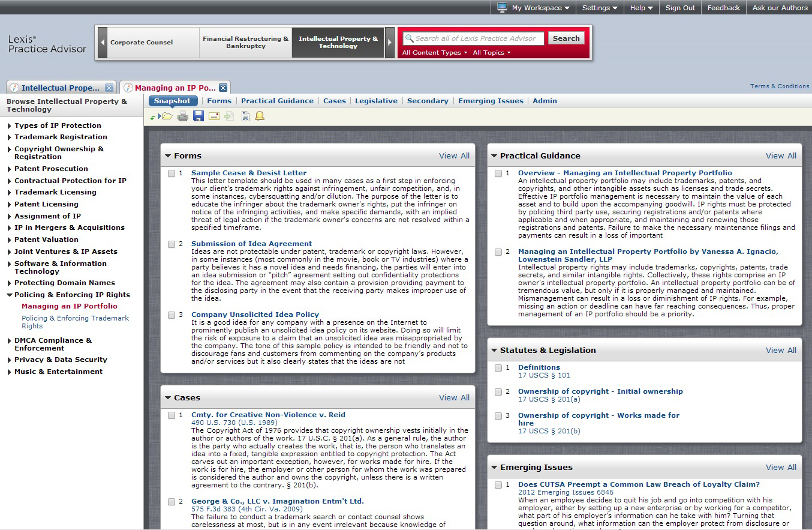Select Corporate Counsel practice area
The image size is (812, 530).
154,43
